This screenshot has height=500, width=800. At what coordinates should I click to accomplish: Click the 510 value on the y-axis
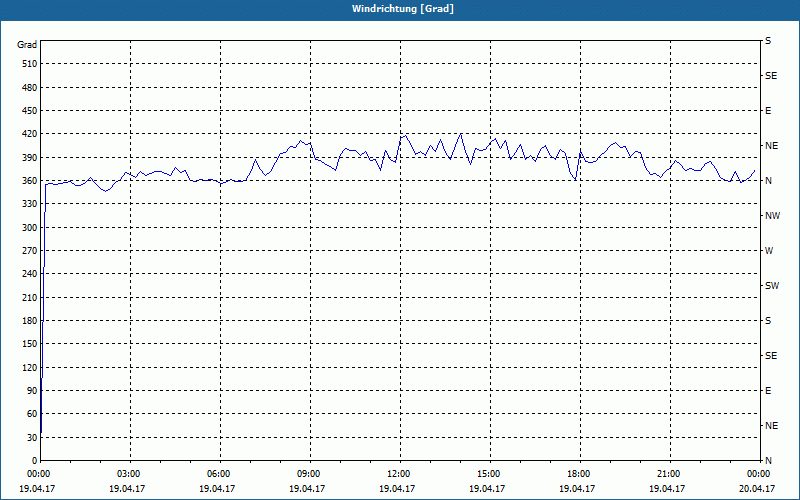point(30,64)
